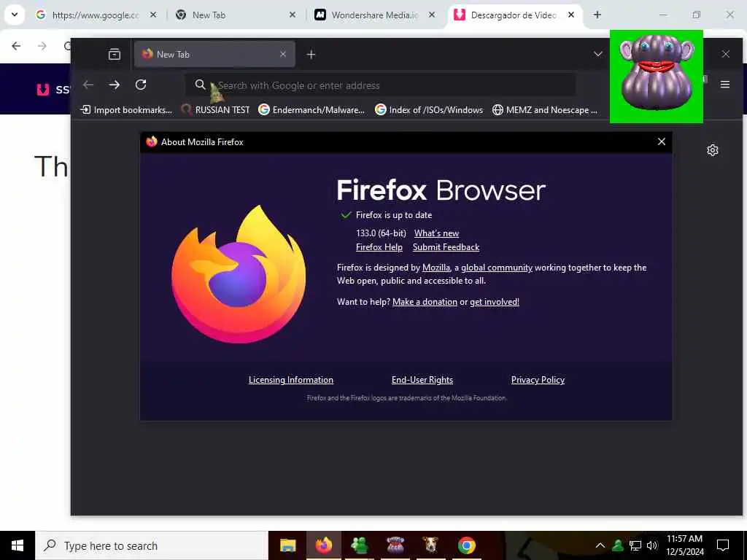Expand the Firefox list all tabs chevron

(598, 54)
